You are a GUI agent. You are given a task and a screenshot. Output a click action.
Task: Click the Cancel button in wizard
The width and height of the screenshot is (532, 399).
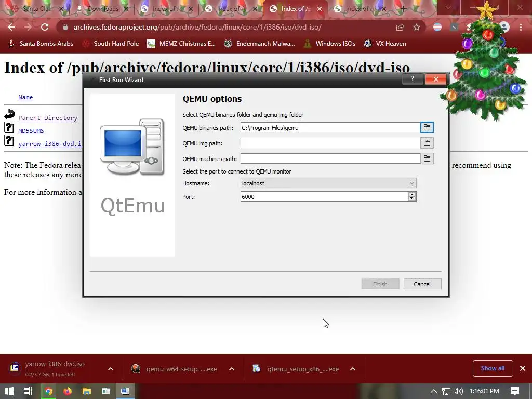pyautogui.click(x=422, y=284)
